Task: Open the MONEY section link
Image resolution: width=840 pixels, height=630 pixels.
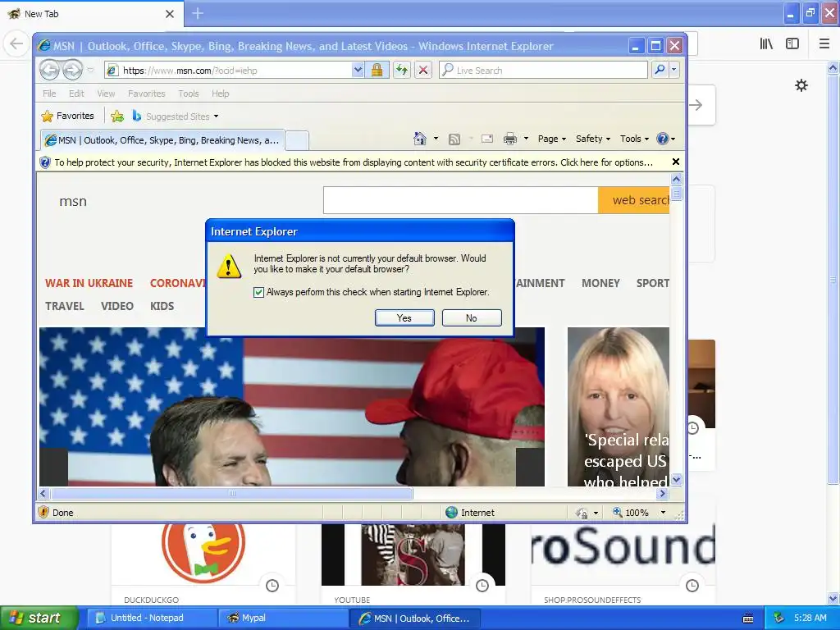Action: (600, 283)
